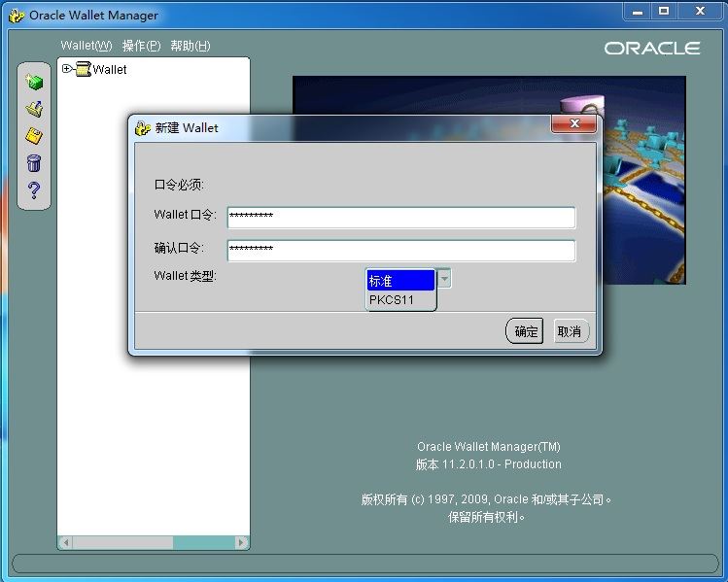Minimize the Oracle Wallet Manager window
728x582 pixels.
tap(638, 12)
